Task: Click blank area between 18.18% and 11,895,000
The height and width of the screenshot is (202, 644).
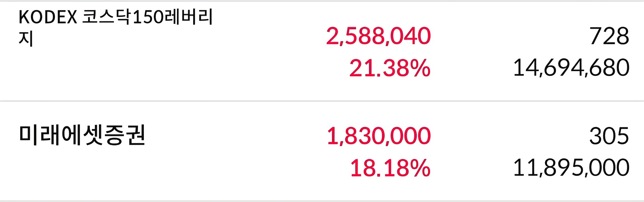Action: 472,168
